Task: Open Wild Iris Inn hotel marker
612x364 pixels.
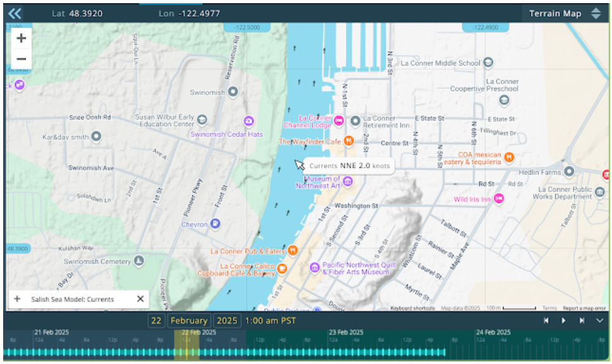Action: click(x=498, y=198)
